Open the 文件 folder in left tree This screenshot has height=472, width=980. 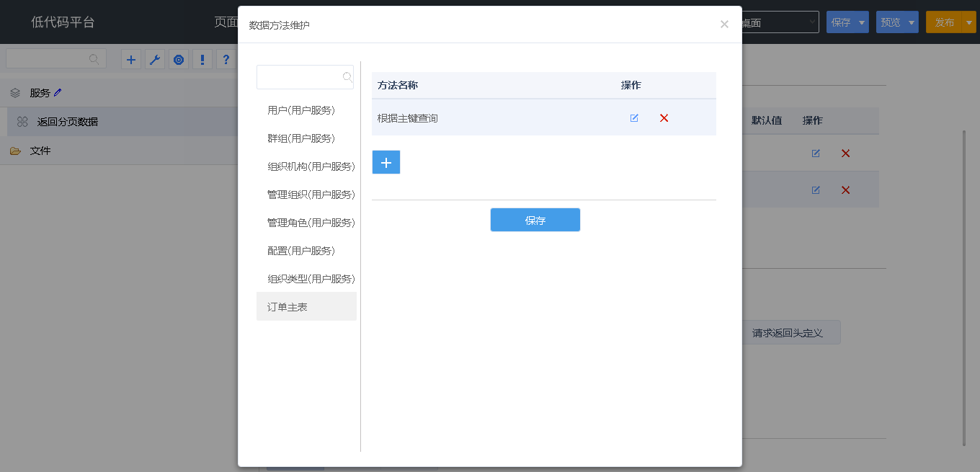coord(40,151)
